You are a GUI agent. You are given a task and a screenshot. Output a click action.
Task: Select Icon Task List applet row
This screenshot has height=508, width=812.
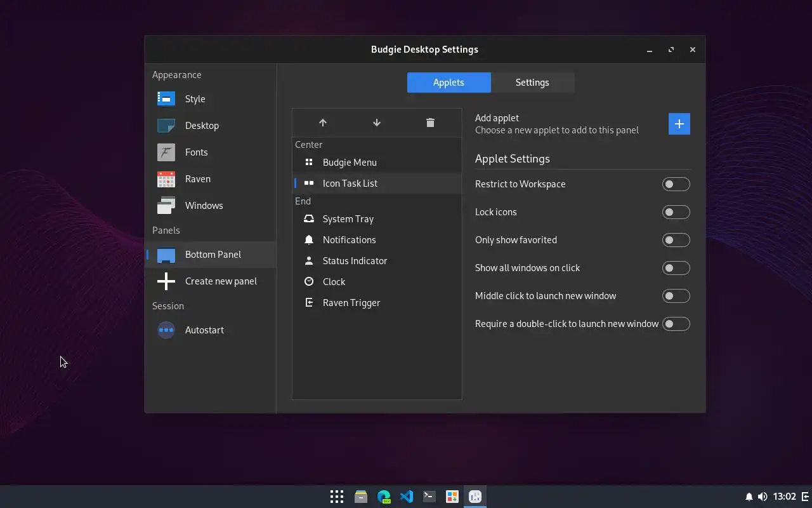(x=377, y=184)
